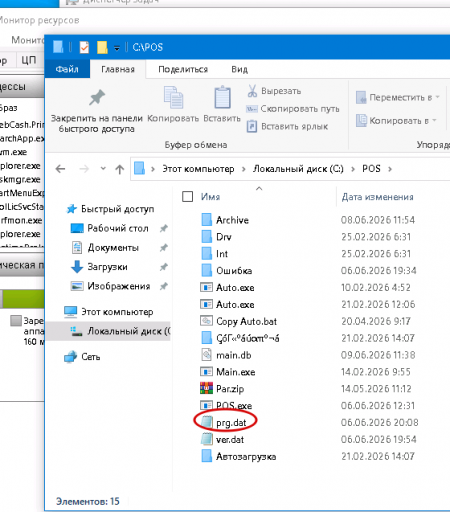Select Изображения in the navigation pane
This screenshot has height=512, width=450.
click(x=110, y=286)
